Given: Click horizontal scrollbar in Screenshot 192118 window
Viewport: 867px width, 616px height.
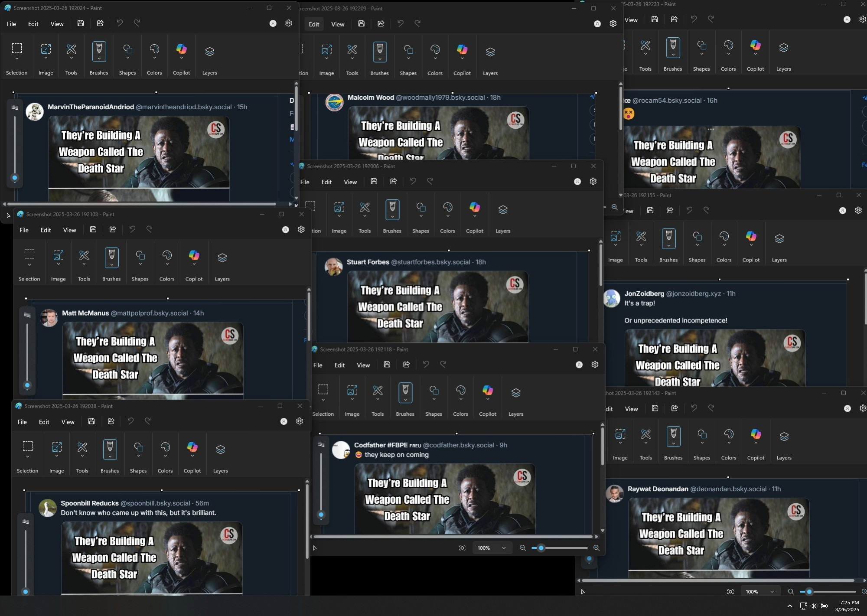Looking at the screenshot, I should 453,537.
